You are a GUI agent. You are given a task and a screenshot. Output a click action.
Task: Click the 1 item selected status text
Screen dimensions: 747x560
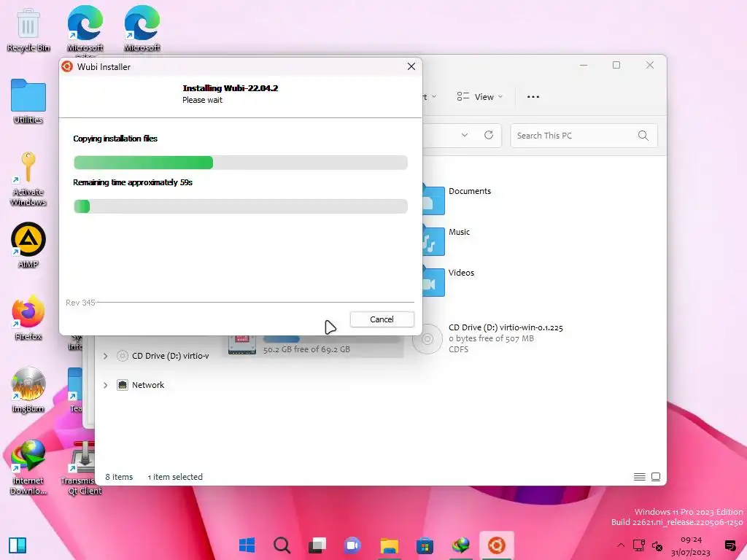175,477
